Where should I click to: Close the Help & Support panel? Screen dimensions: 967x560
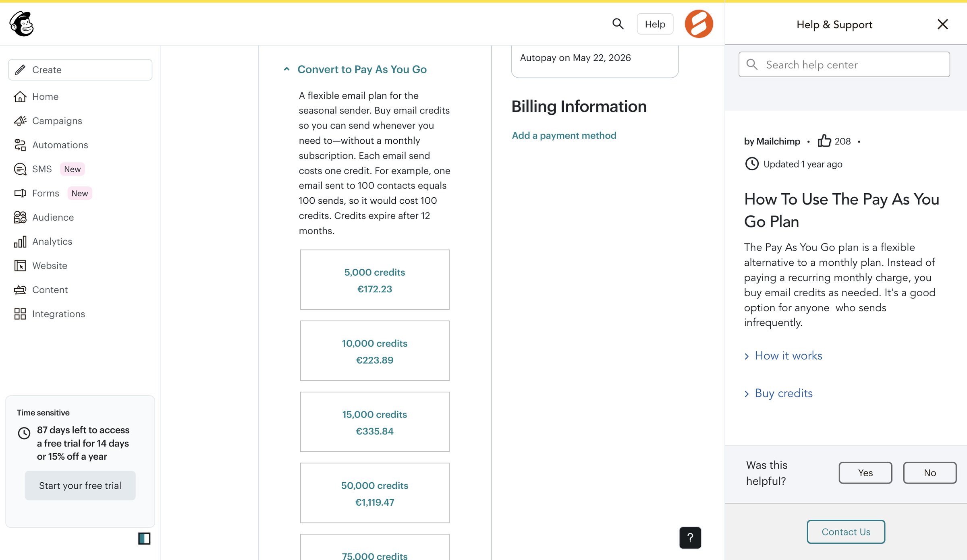point(942,24)
